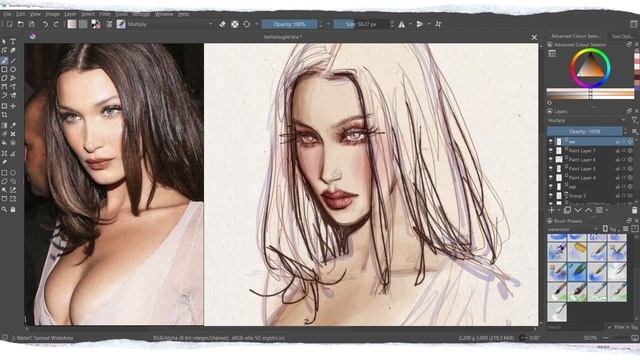
Task: Hide the Paint Layer 6 layer
Action: [x=551, y=160]
